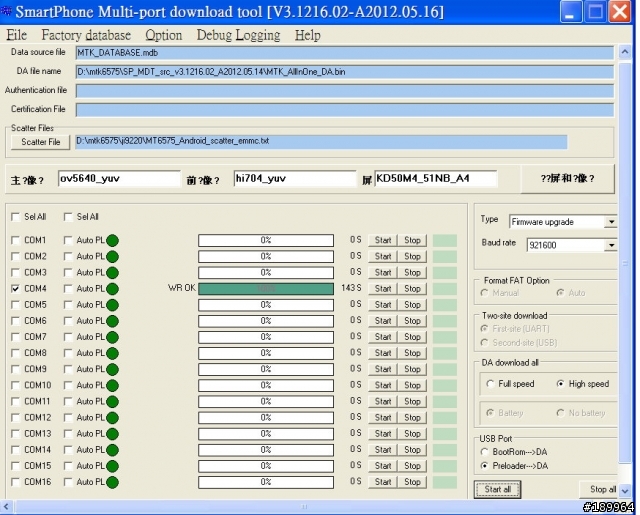Click the hi704_yuv front camera field

coord(295,179)
